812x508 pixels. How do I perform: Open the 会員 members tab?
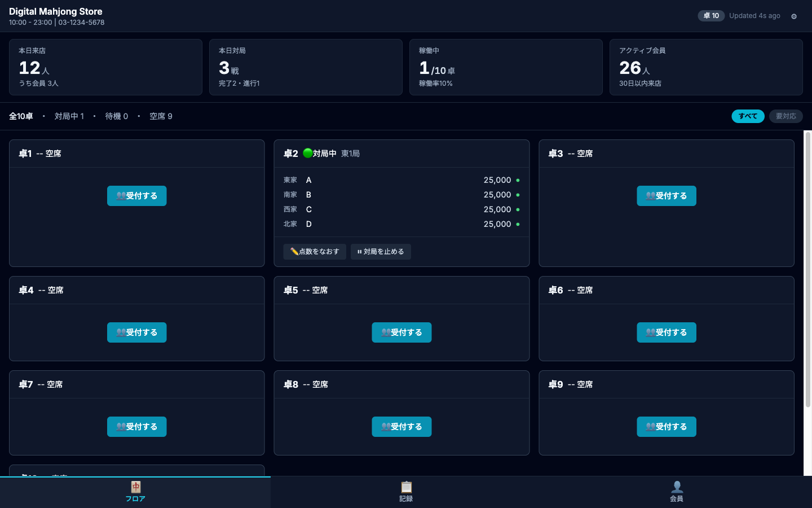pos(677,492)
